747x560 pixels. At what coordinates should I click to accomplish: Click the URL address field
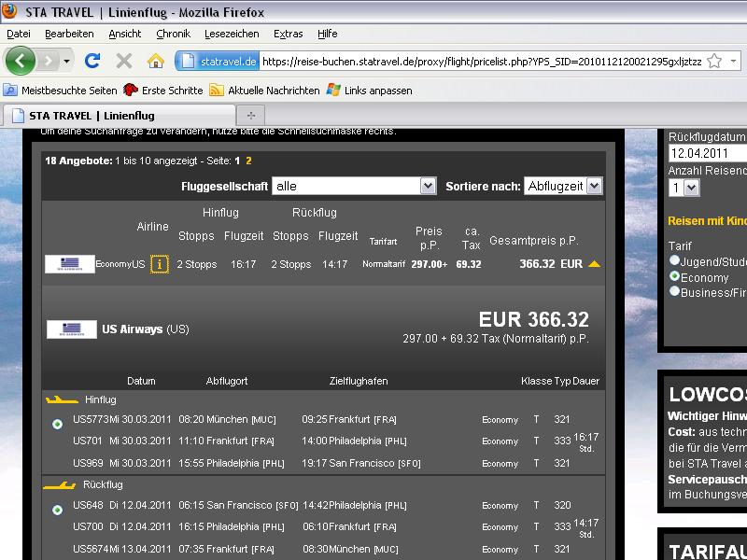482,61
